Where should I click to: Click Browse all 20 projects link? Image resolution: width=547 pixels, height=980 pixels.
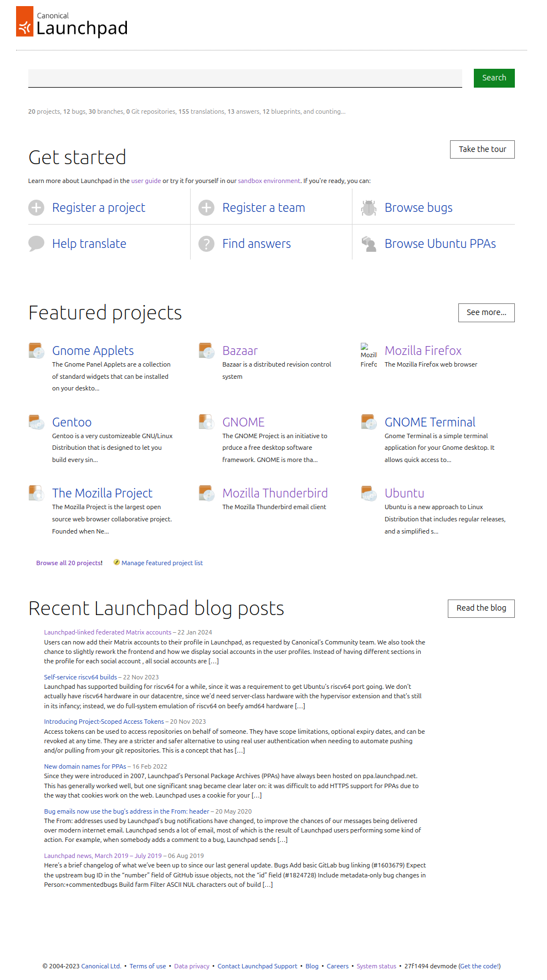click(x=69, y=563)
